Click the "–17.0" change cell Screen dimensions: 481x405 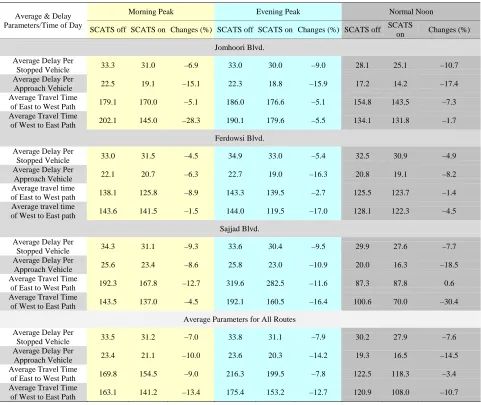318,211
